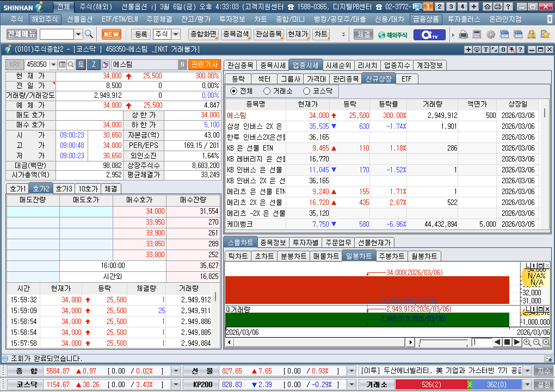Switch to the ETF sub-tab

tap(406, 79)
